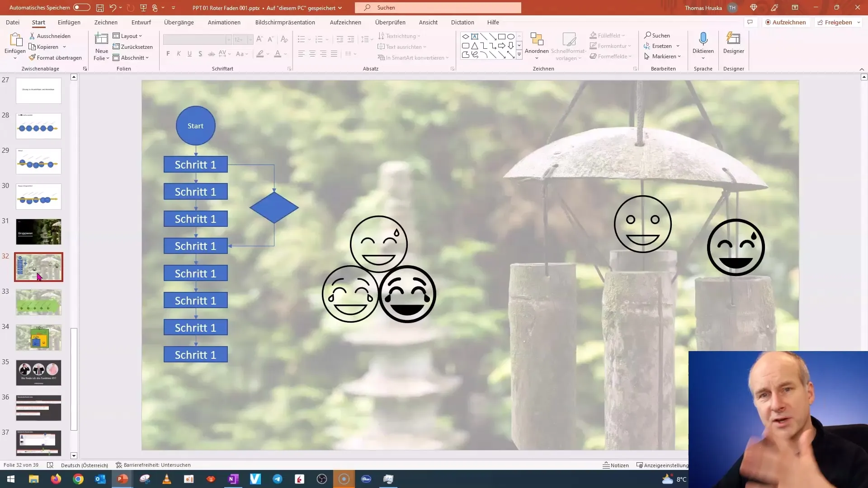
Task: Open the Datei menu
Action: click(x=13, y=22)
